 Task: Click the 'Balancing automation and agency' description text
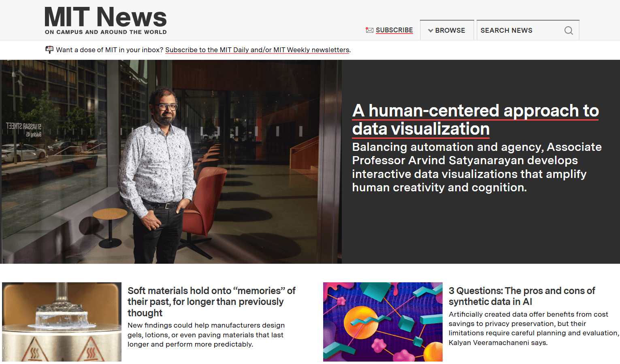pyautogui.click(x=477, y=167)
